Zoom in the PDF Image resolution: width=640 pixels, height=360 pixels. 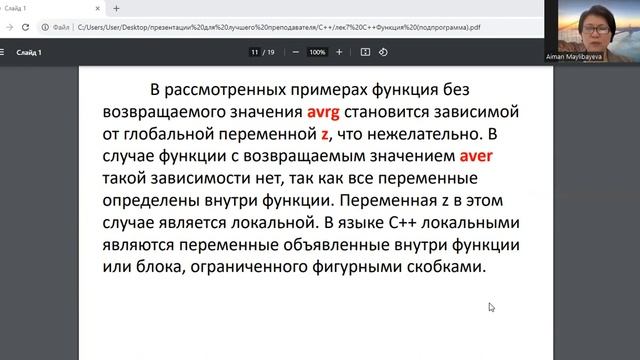coord(339,52)
